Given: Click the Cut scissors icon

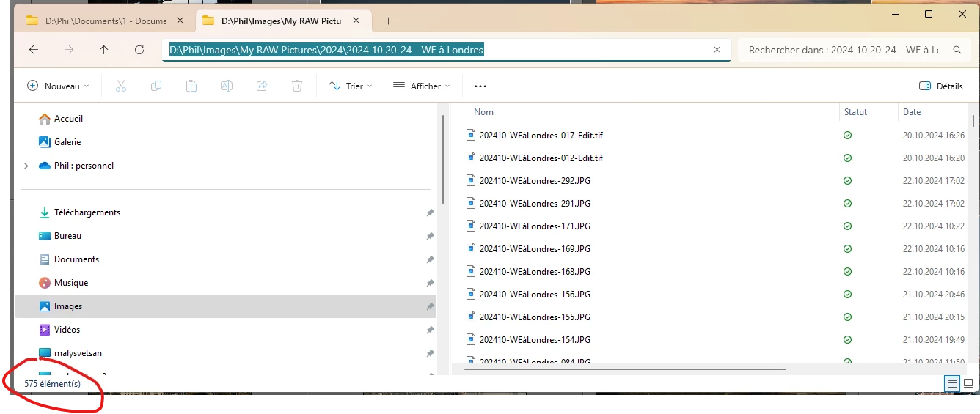Looking at the screenshot, I should (x=121, y=86).
